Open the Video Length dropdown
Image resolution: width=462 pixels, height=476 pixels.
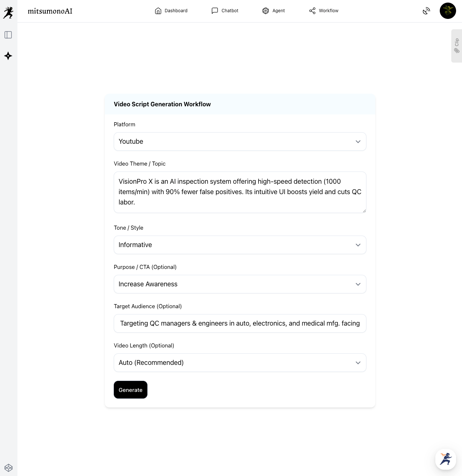click(x=240, y=363)
